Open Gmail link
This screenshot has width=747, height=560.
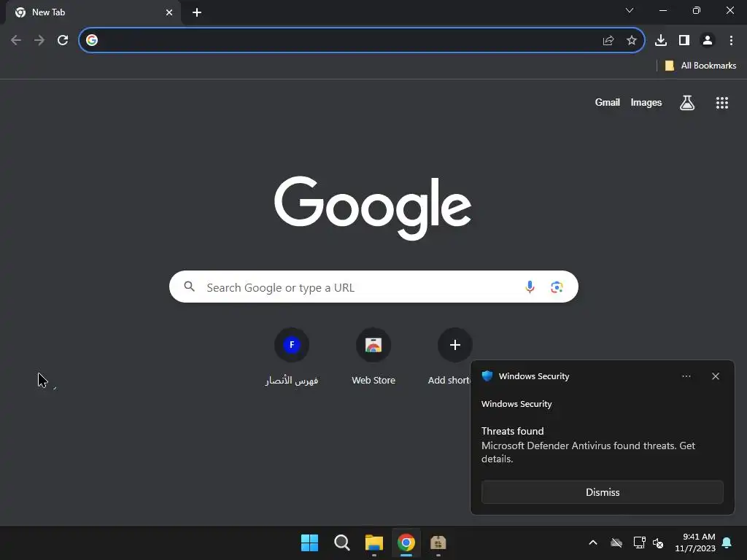(x=608, y=102)
